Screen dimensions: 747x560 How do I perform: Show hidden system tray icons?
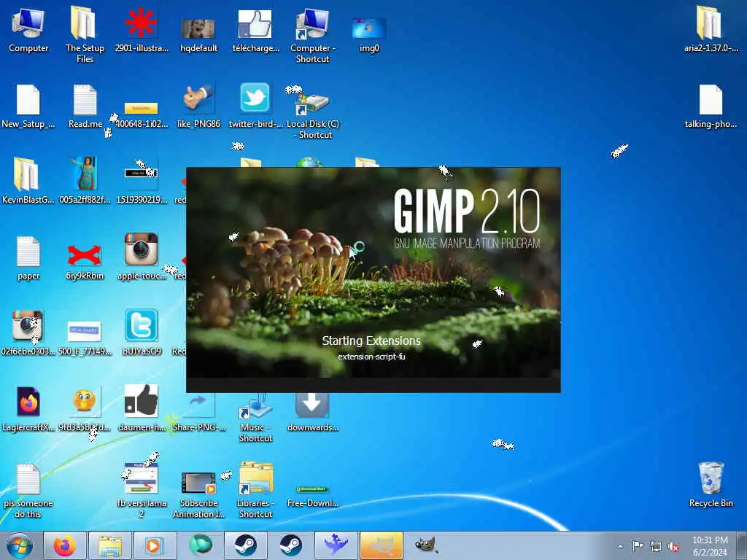tap(620, 546)
